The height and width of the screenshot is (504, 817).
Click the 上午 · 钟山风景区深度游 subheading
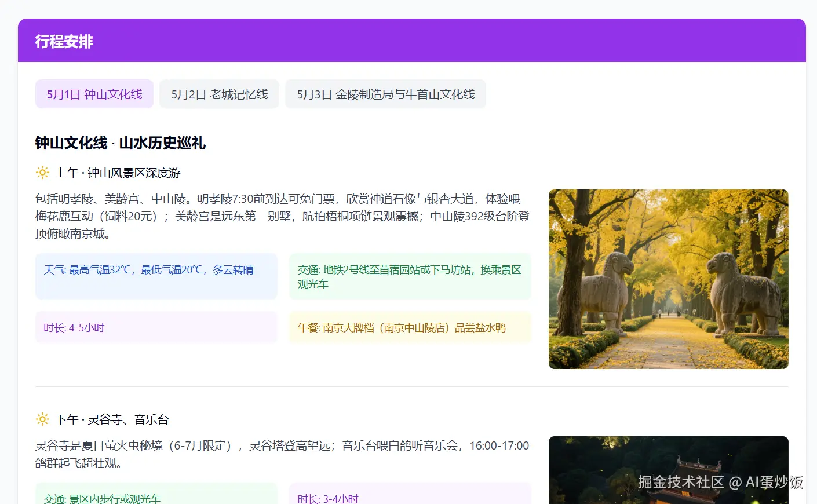(118, 173)
